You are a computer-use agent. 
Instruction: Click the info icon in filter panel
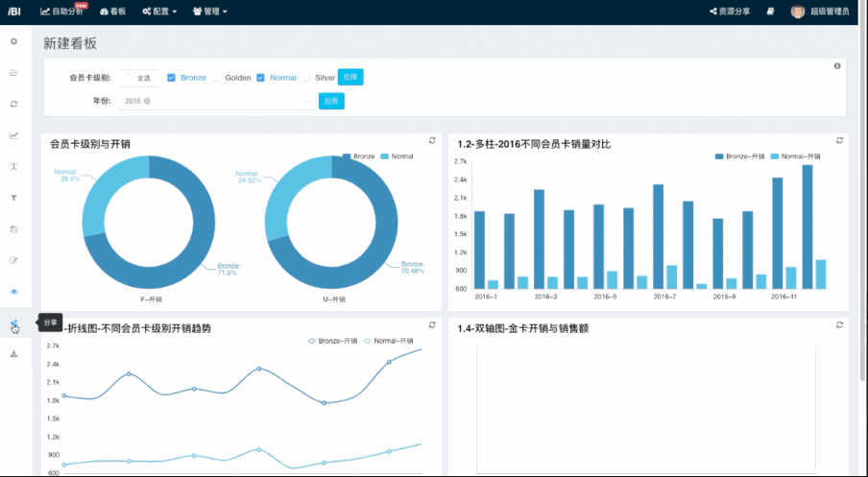pyautogui.click(x=837, y=66)
